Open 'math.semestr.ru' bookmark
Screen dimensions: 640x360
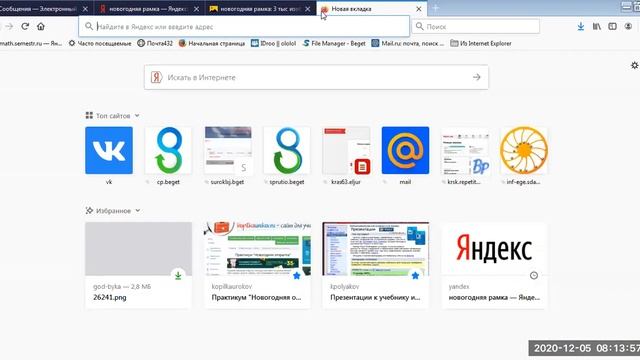[31, 43]
